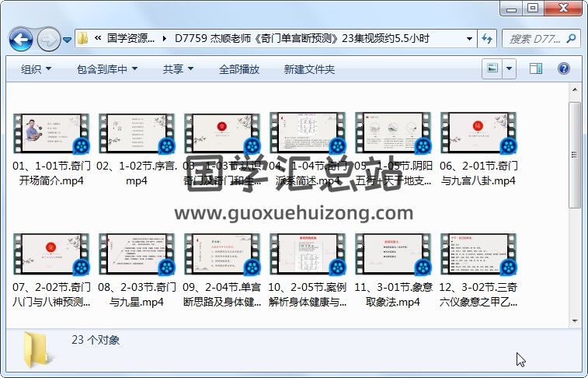Screen dimensions: 588x378
Task: Click the Back navigation arrow button
Action: click(x=20, y=38)
